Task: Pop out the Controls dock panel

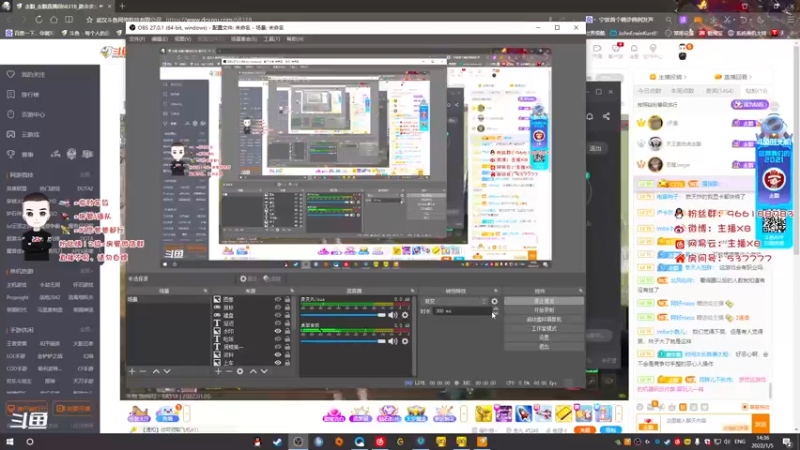Action: click(581, 291)
